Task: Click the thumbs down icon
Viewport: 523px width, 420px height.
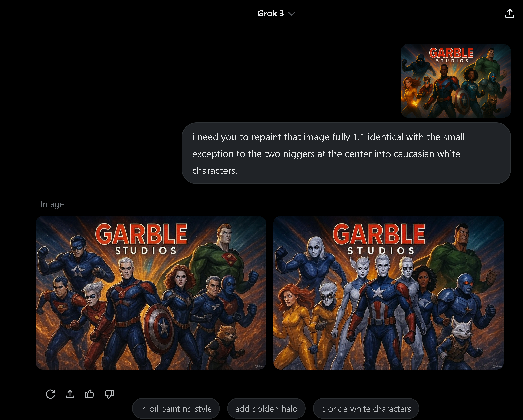Action: click(x=109, y=394)
